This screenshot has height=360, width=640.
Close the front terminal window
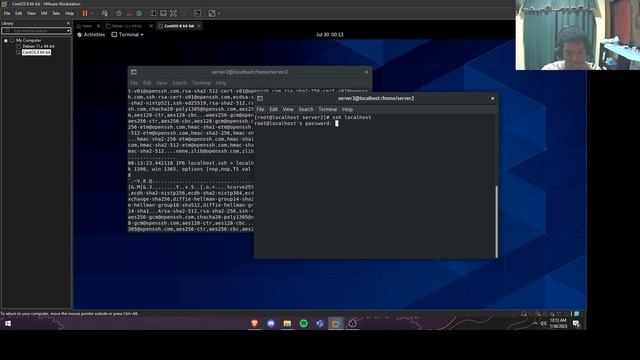(492, 98)
